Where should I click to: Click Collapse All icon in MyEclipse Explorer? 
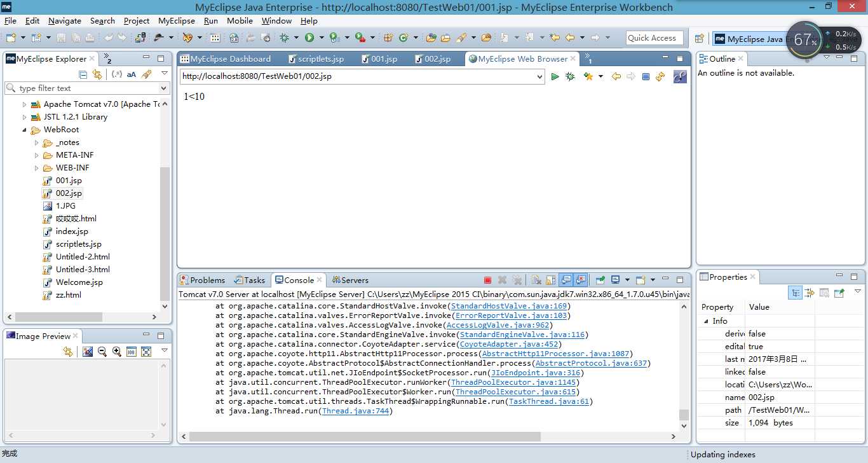coord(83,74)
